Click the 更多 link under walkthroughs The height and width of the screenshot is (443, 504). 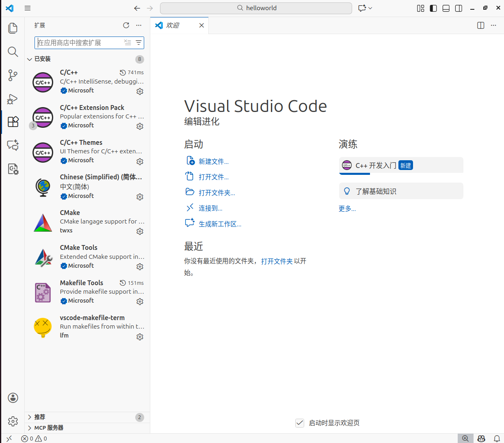coord(347,209)
